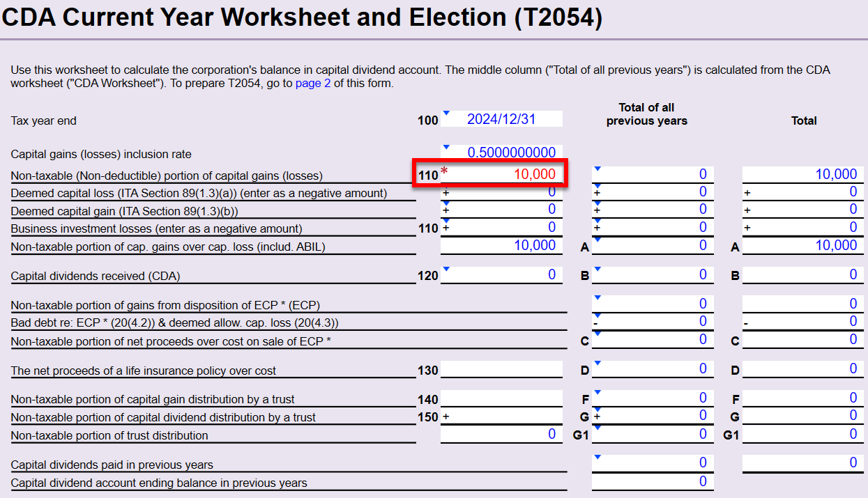Select previous years ECP gains non-taxable field
Screen dimensions: 868x498
653,304
